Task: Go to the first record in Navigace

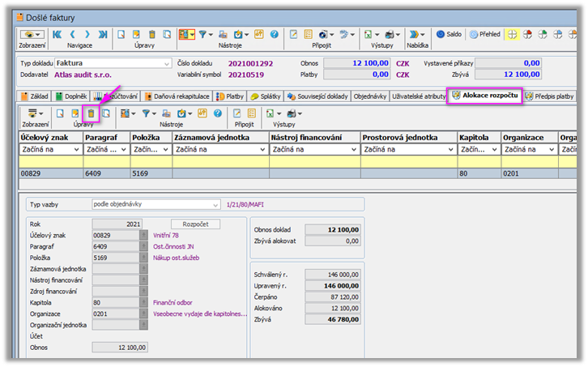Action: click(x=58, y=35)
